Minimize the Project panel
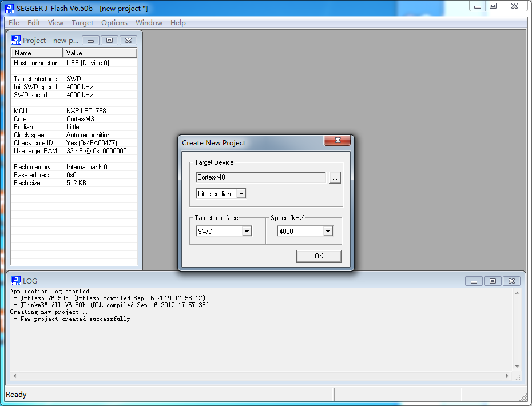Screen dimensions: 532x406 tap(90, 41)
